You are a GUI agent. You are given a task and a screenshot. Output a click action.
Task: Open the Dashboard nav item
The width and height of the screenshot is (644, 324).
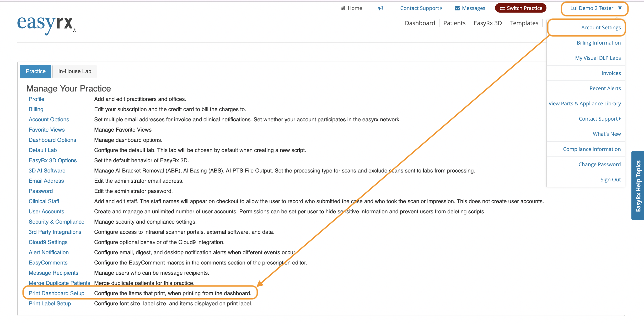[420, 23]
